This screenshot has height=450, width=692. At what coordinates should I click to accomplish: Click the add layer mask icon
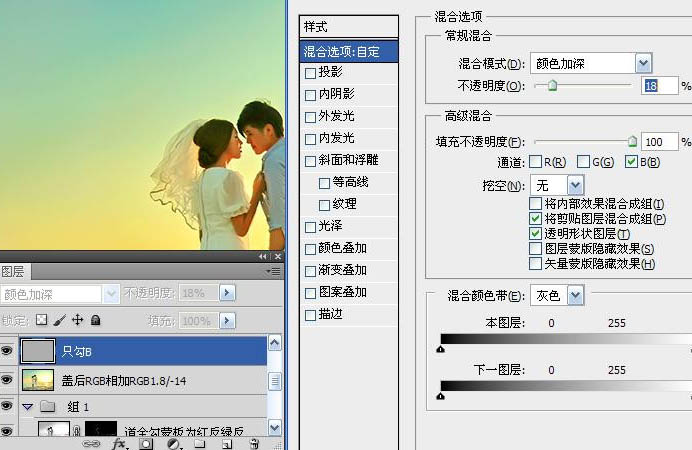146,443
